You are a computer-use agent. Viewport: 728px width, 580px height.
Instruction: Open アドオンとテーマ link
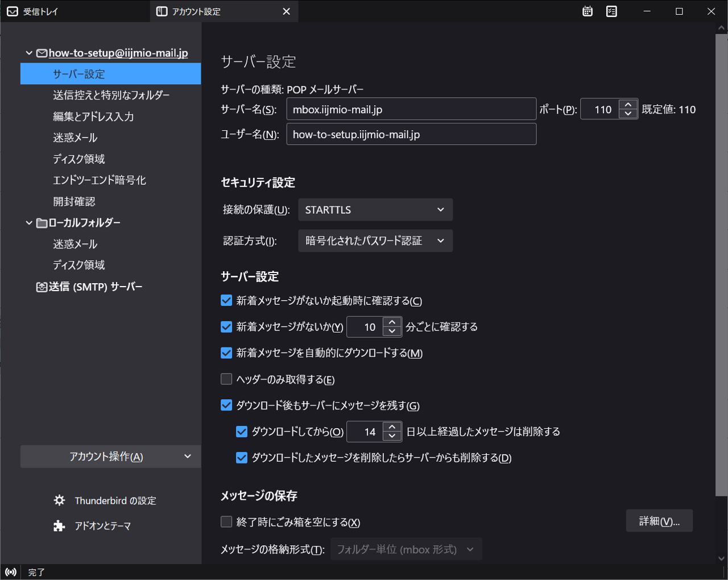tap(103, 526)
